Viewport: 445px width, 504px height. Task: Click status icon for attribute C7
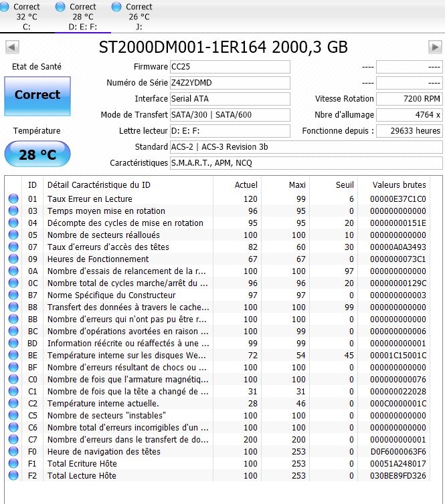pyautogui.click(x=13, y=439)
